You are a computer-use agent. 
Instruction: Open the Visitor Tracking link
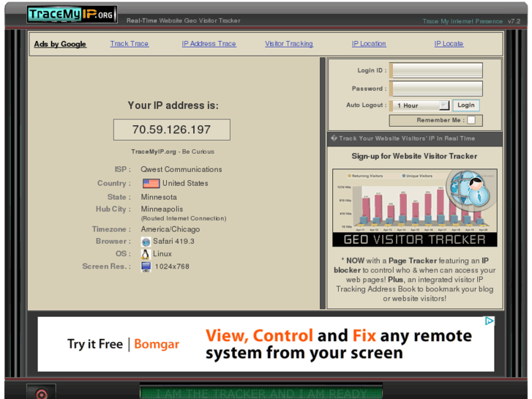click(289, 44)
